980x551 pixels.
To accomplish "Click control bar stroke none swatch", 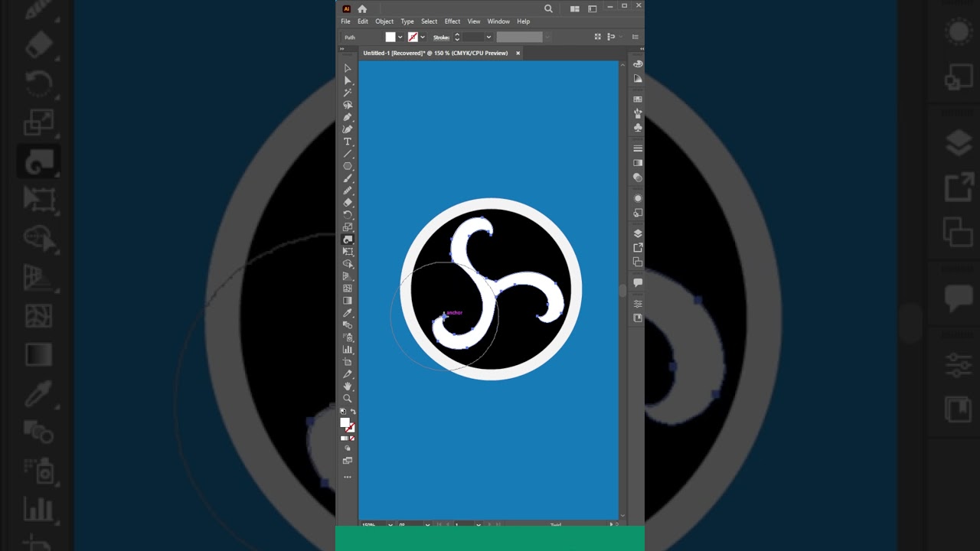I will [x=413, y=37].
